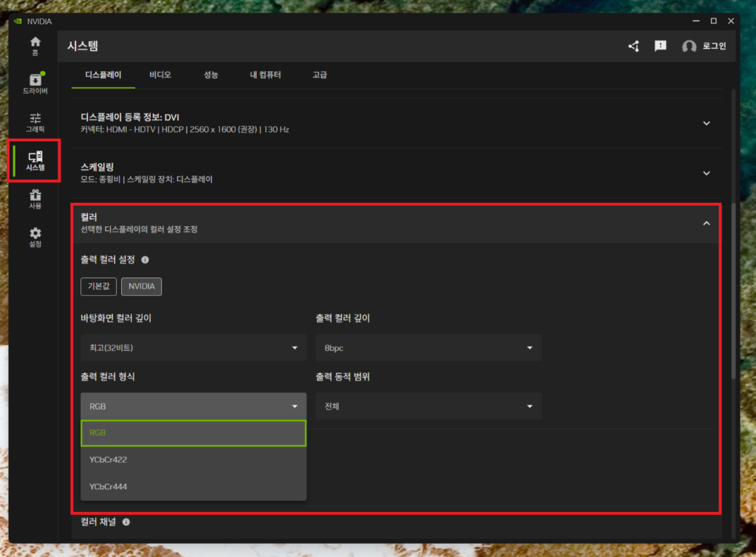
Task: Click the share icon in header
Action: [x=633, y=46]
